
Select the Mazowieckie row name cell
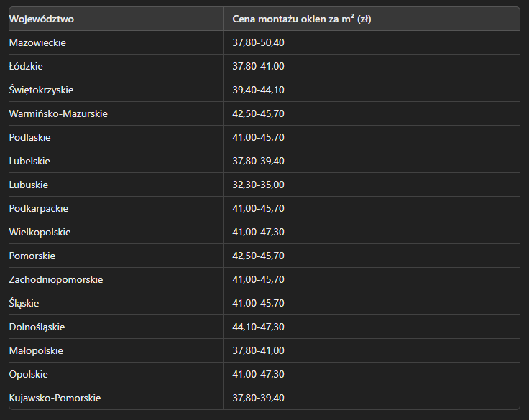click(37, 42)
